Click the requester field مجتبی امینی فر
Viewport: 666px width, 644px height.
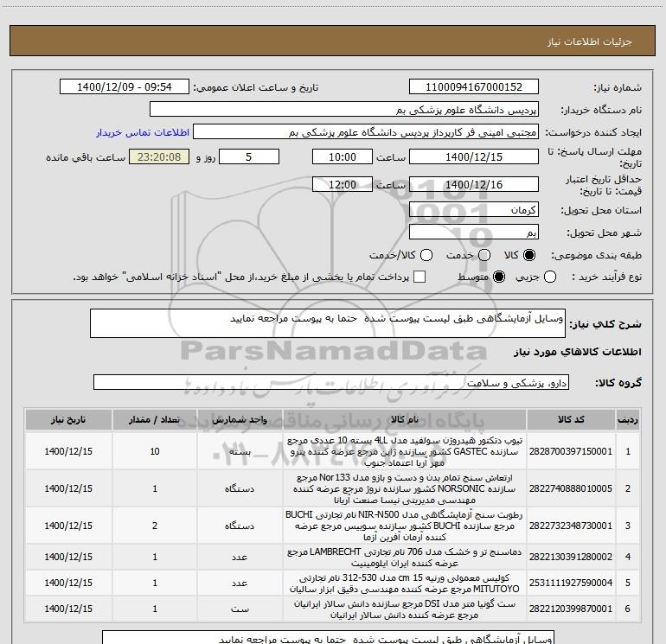366,132
